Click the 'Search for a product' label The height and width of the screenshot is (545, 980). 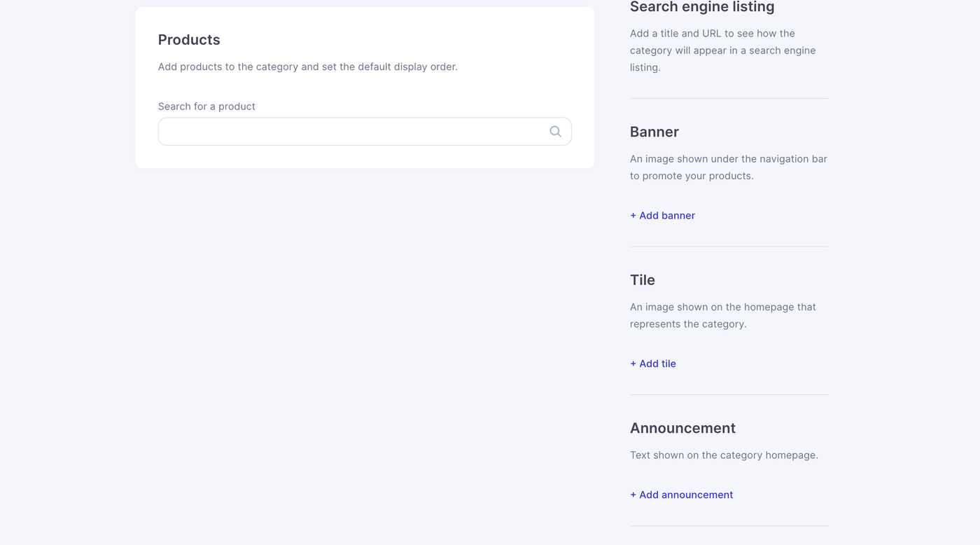click(x=206, y=106)
